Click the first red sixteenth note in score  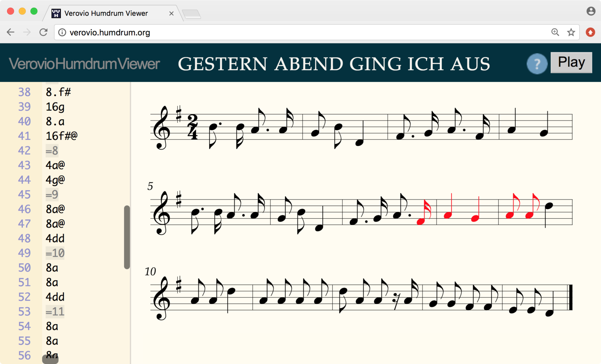421,221
